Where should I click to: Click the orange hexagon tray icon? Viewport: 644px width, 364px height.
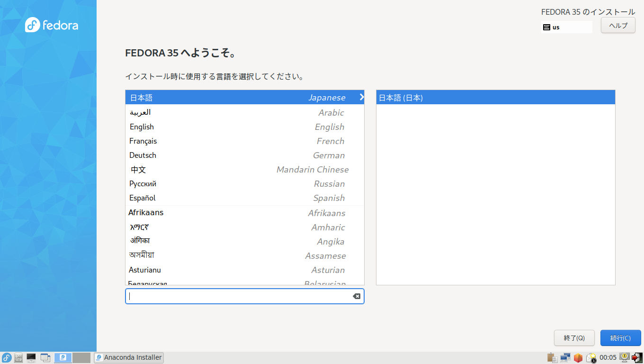pos(578,358)
